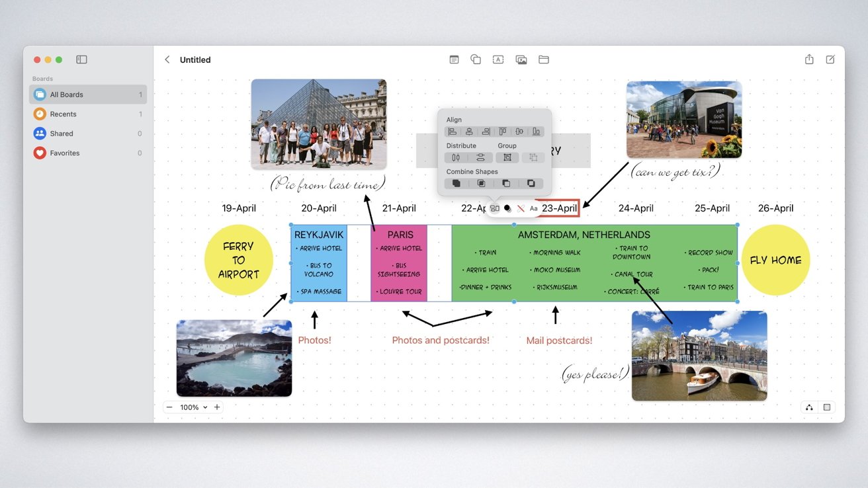Toggle the grid display button bottom right
This screenshot has width=868, height=488.
coord(827,407)
